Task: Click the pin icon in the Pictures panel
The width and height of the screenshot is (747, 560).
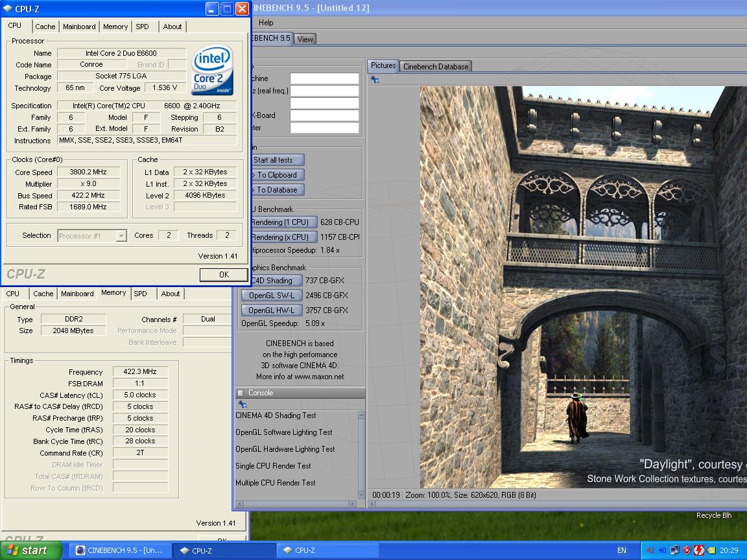Action: pyautogui.click(x=375, y=80)
